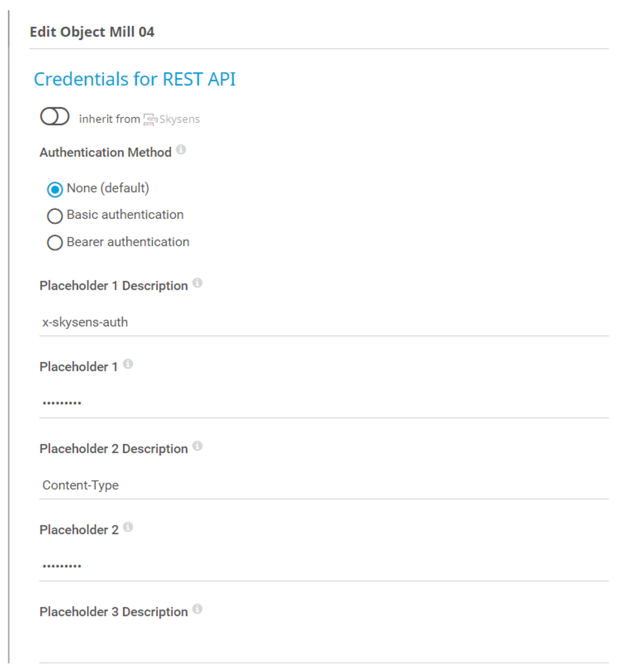Edit the x-skysens-auth description field
The height and width of the screenshot is (672, 618).
[323, 322]
